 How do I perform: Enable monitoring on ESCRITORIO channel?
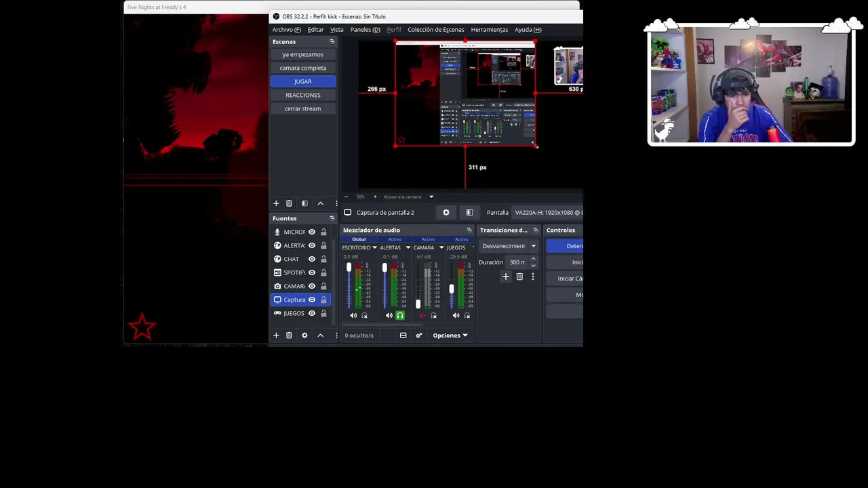pos(365,315)
